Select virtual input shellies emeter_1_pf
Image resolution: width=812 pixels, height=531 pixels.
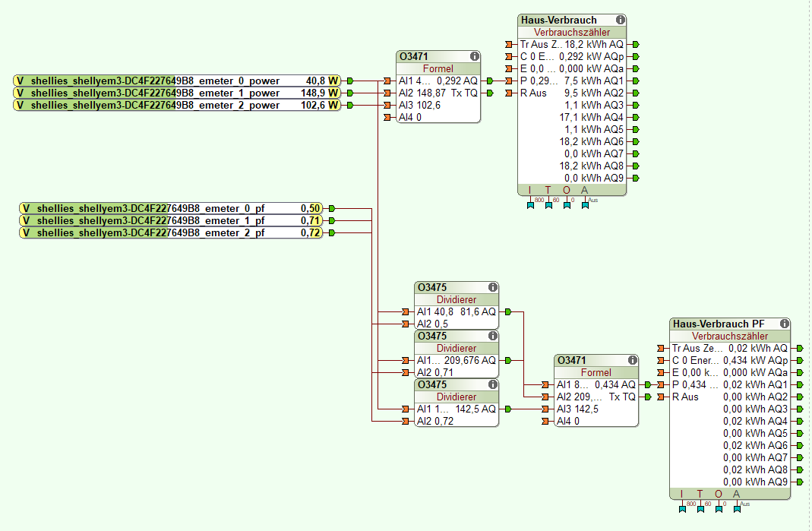pos(171,221)
